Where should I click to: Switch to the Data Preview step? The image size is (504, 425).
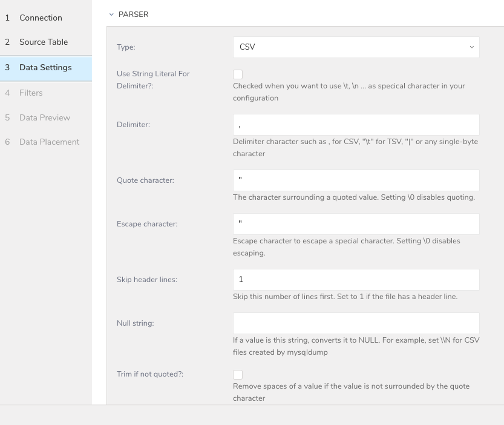(x=44, y=117)
